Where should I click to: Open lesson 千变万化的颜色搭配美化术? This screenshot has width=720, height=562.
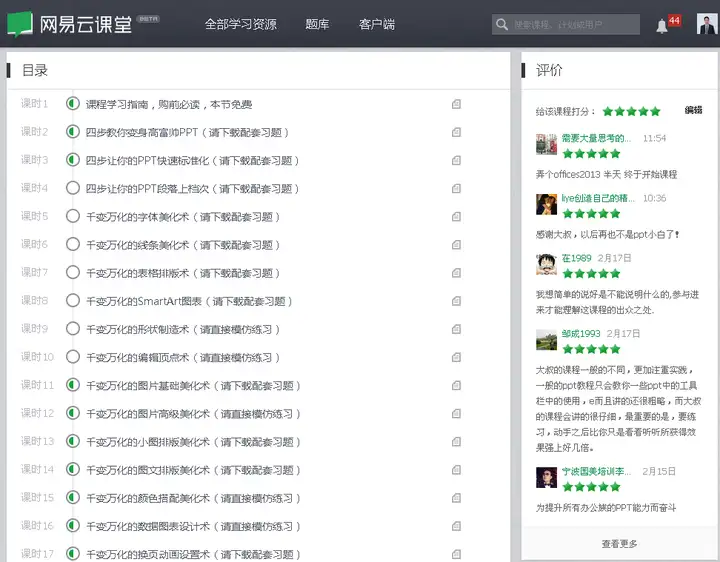[x=193, y=498]
